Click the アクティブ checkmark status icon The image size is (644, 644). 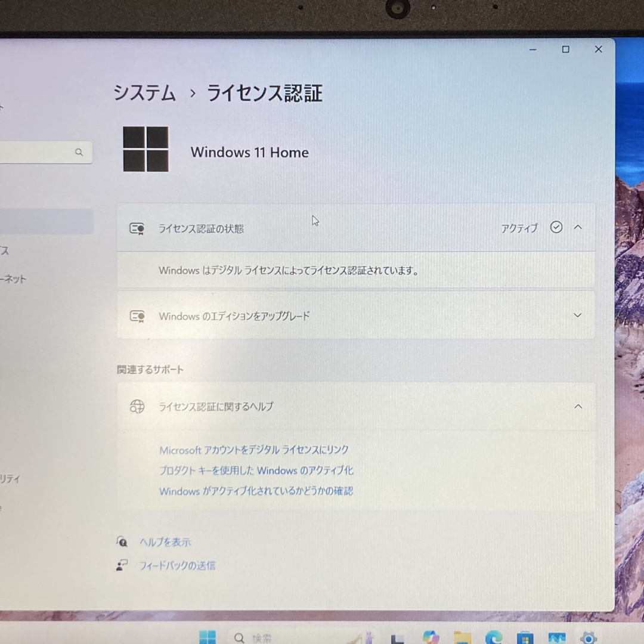556,227
